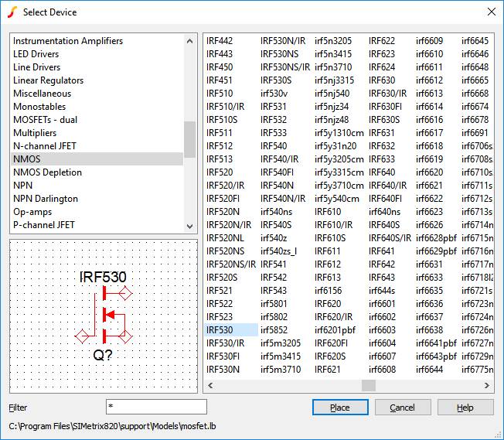Viewport: 504px width, 440px height.
Task: Select LED Drivers category
Action: click(x=36, y=54)
